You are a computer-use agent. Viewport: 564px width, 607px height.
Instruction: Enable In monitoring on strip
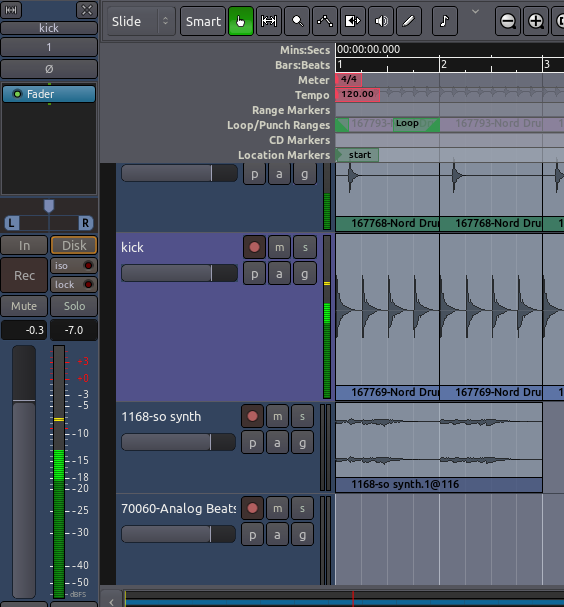point(24,245)
